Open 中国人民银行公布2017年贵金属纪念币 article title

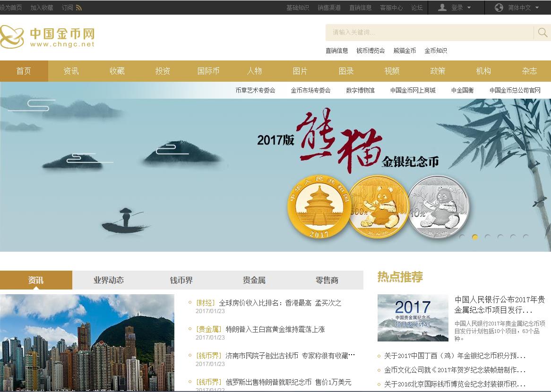pyautogui.click(x=499, y=305)
